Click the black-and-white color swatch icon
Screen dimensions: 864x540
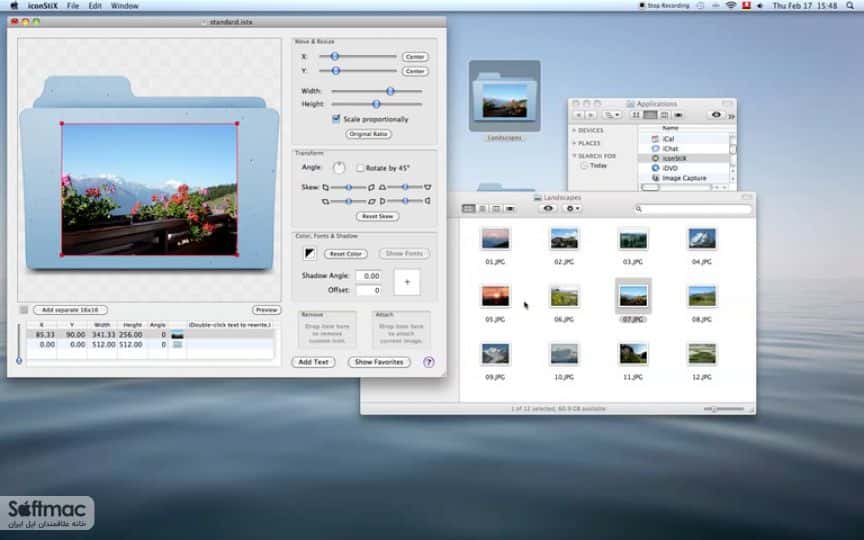[x=310, y=253]
